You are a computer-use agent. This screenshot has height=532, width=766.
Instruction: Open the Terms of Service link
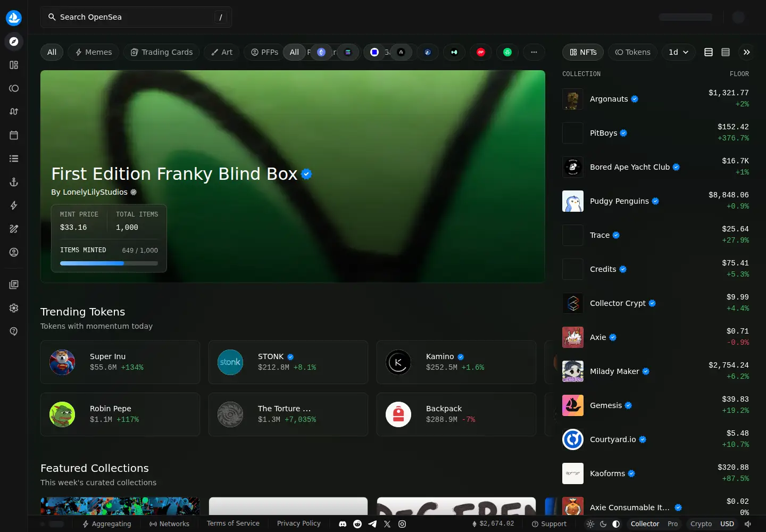click(233, 523)
